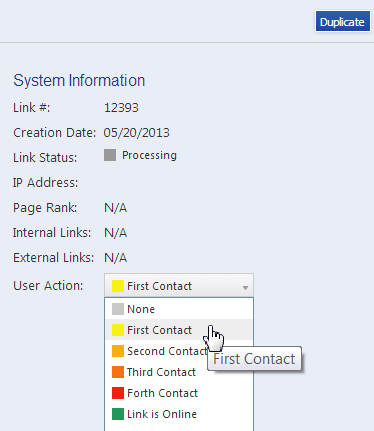Click the User Action combo box field
The image size is (374, 431).
(x=179, y=286)
